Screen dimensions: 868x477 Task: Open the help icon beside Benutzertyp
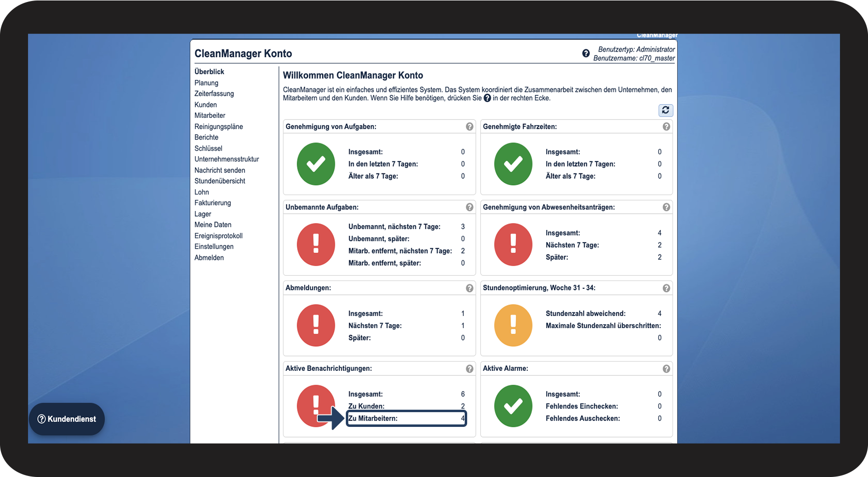point(586,54)
